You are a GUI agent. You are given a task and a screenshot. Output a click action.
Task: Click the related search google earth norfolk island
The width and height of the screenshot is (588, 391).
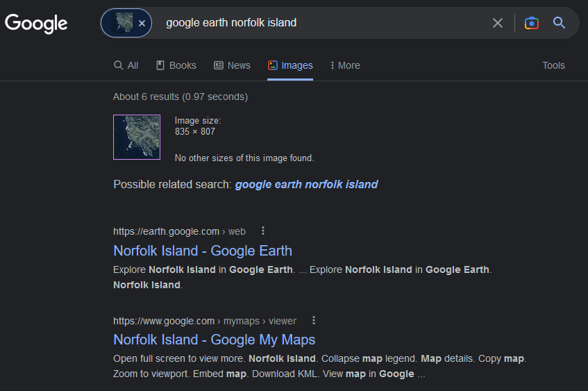click(x=306, y=184)
